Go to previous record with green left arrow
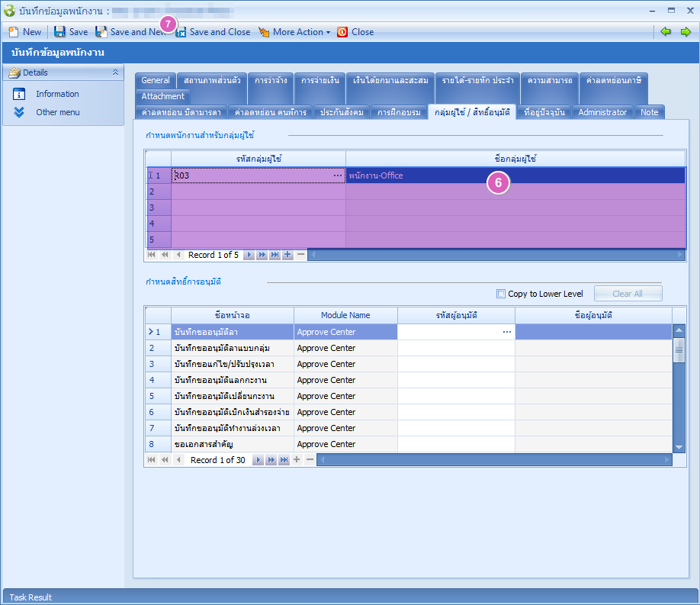700x605 pixels. 666,32
